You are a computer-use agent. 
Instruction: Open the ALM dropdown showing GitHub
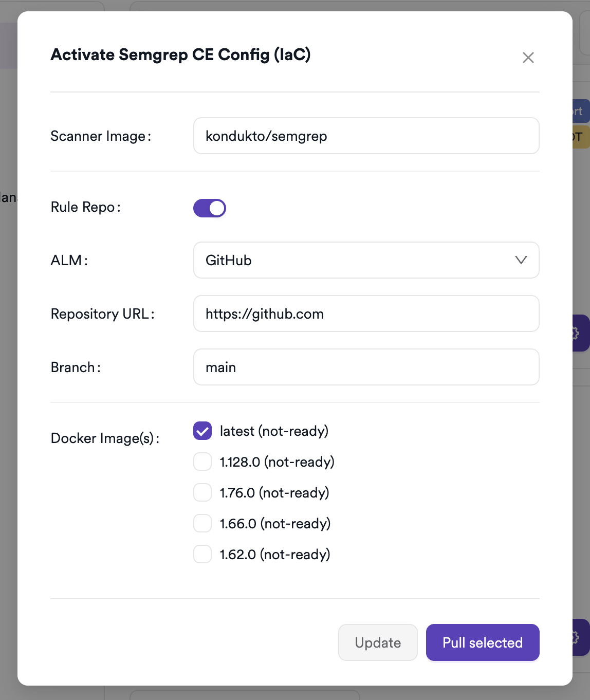pos(366,260)
